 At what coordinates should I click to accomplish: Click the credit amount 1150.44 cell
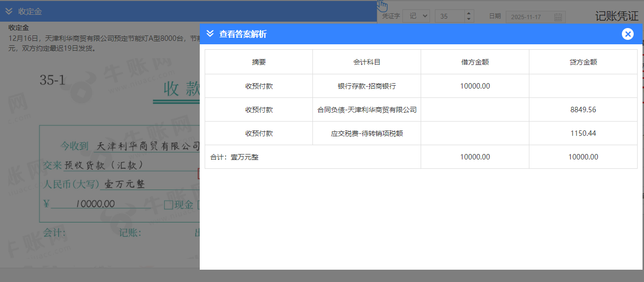pyautogui.click(x=583, y=133)
